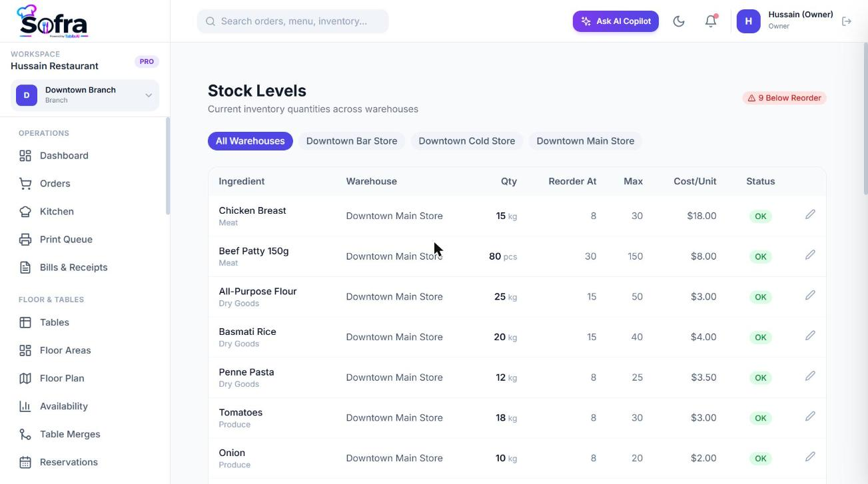Viewport: 868px width, 484px height.
Task: Click the Dashboard grid icon
Action: 25,156
